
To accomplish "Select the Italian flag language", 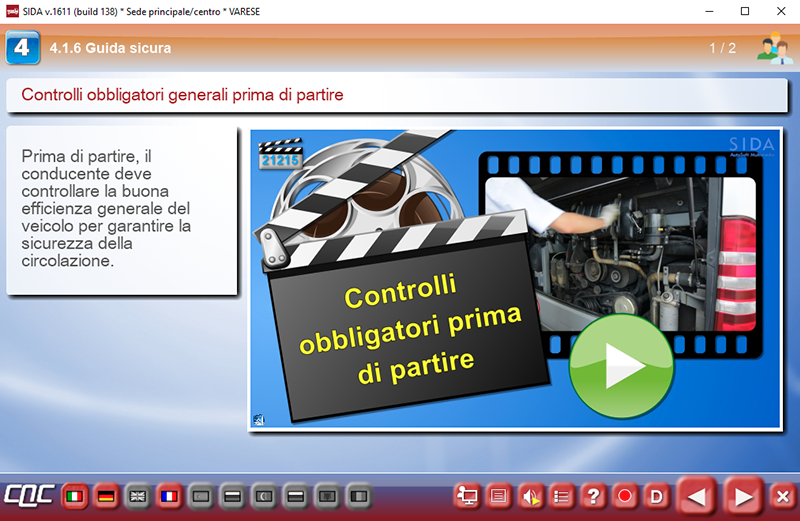I will [74, 496].
